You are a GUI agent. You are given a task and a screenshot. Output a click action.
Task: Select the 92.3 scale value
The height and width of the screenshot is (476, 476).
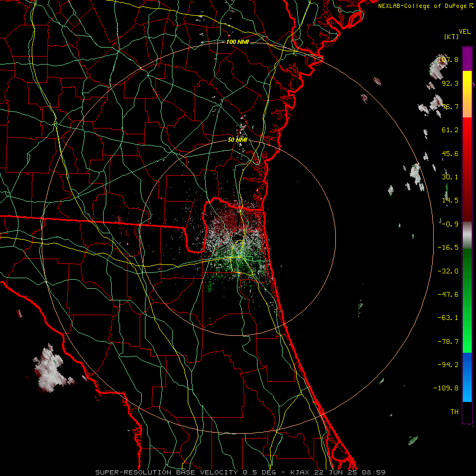(450, 83)
